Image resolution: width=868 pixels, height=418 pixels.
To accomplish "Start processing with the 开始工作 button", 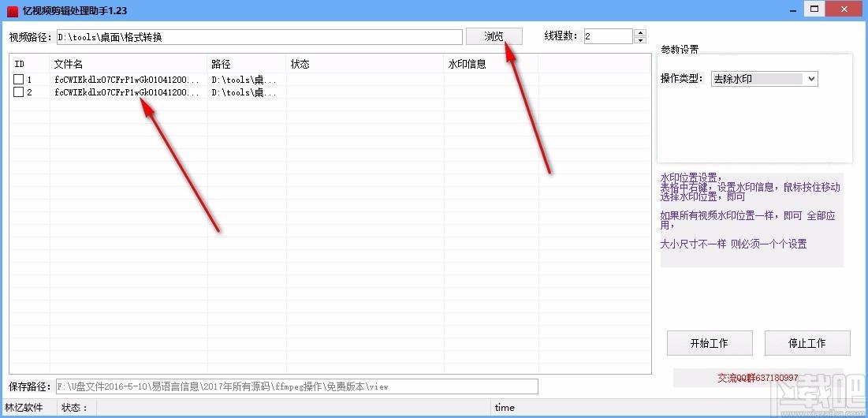I will click(x=709, y=343).
